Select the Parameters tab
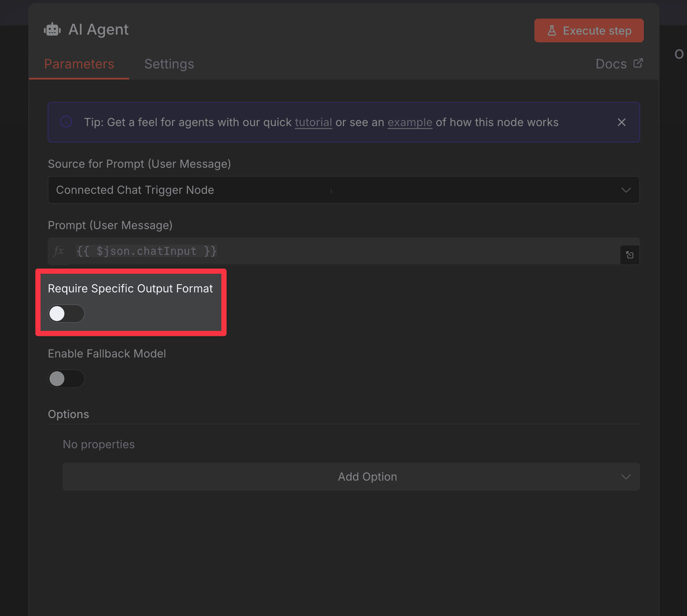687x616 pixels. click(x=79, y=64)
